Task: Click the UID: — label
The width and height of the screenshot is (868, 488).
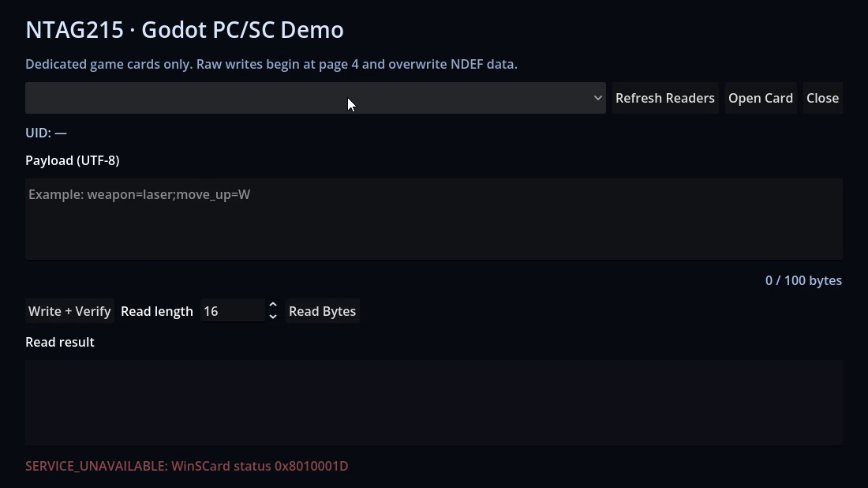Action: pos(46,133)
